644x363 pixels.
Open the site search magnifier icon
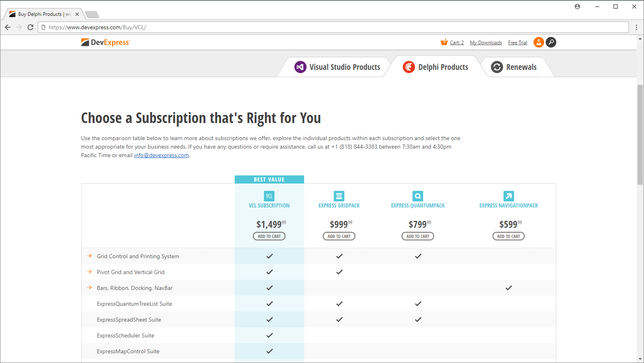pos(551,42)
